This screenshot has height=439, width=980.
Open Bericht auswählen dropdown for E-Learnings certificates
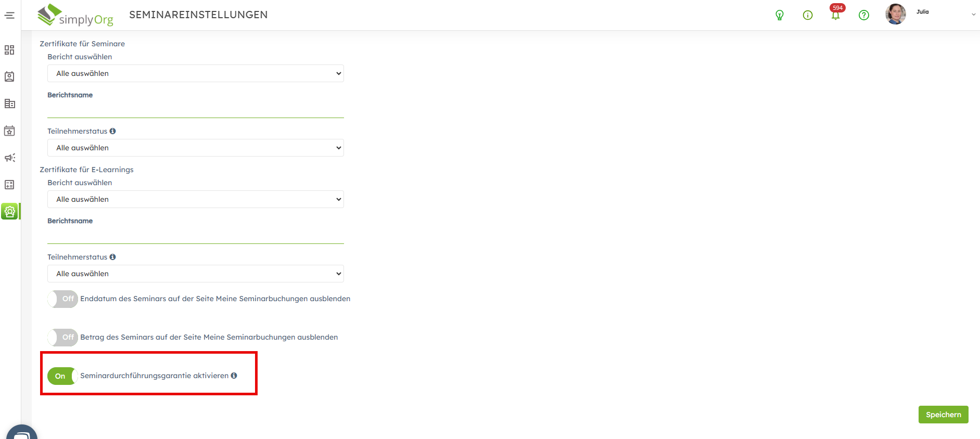click(x=195, y=199)
